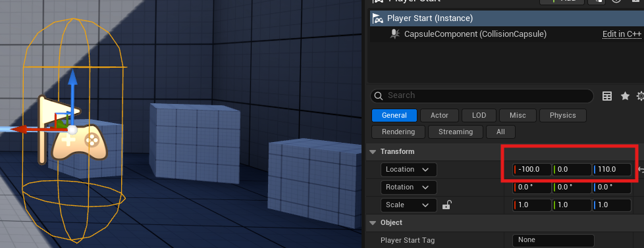The width and height of the screenshot is (644, 248).
Task: Select the Physics filter
Action: coord(563,115)
